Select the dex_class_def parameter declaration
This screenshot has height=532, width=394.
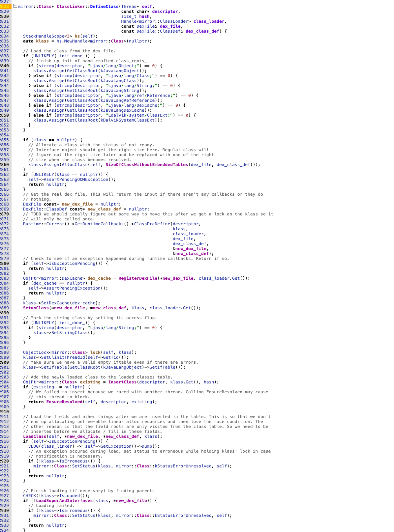coord(202,31)
